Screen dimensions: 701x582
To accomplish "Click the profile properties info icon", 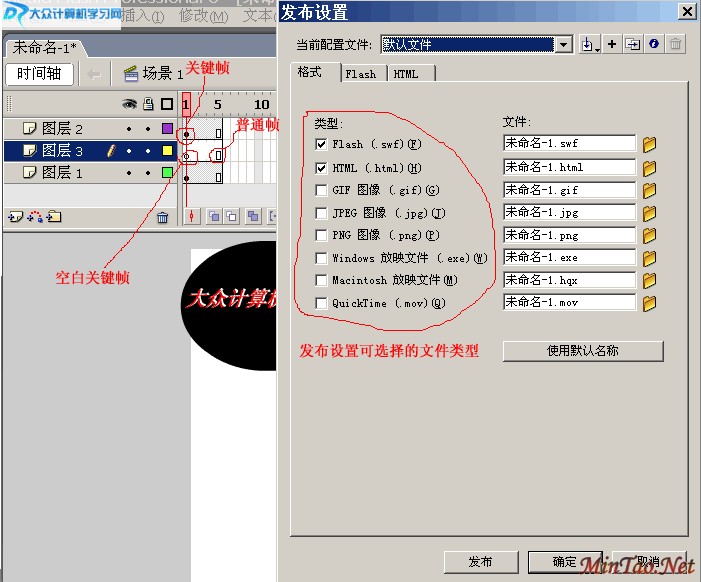I will coord(654,45).
